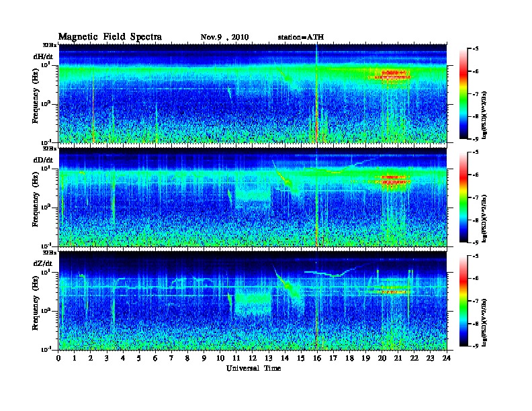Viewport: 532px width, 411px height.
Task: Click the "14" tick on the time axis
Action: (x=285, y=358)
